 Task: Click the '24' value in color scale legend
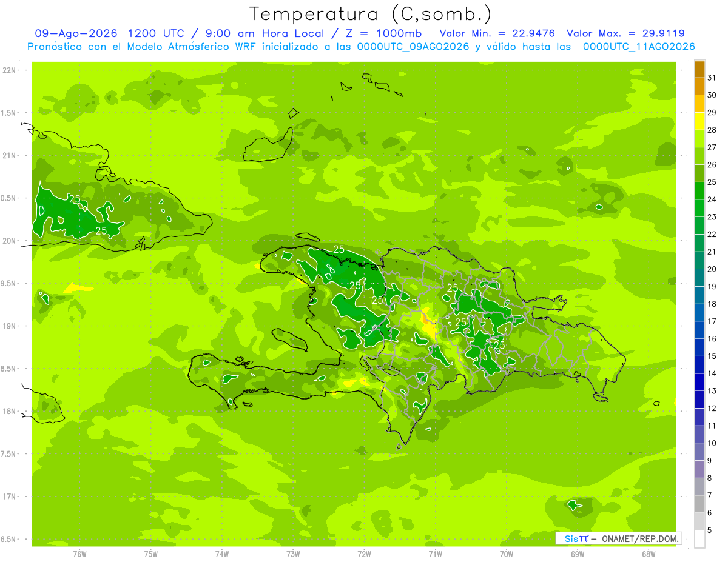pyautogui.click(x=712, y=199)
